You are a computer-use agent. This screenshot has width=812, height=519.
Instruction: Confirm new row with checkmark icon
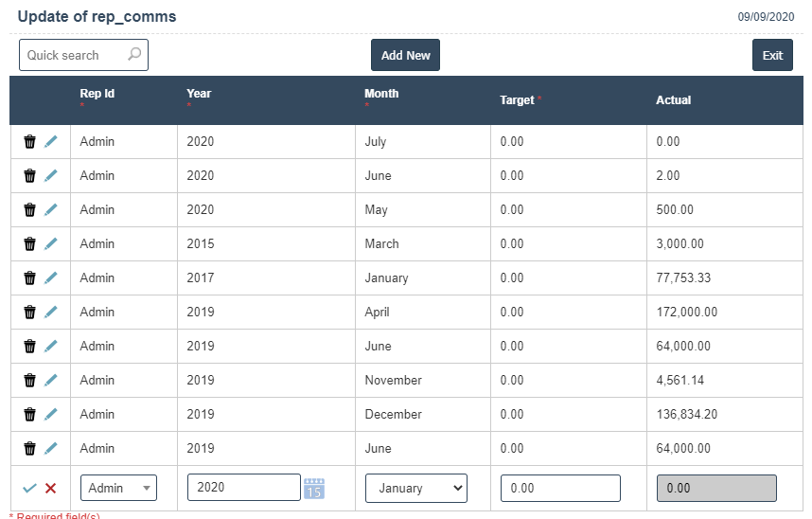29,489
